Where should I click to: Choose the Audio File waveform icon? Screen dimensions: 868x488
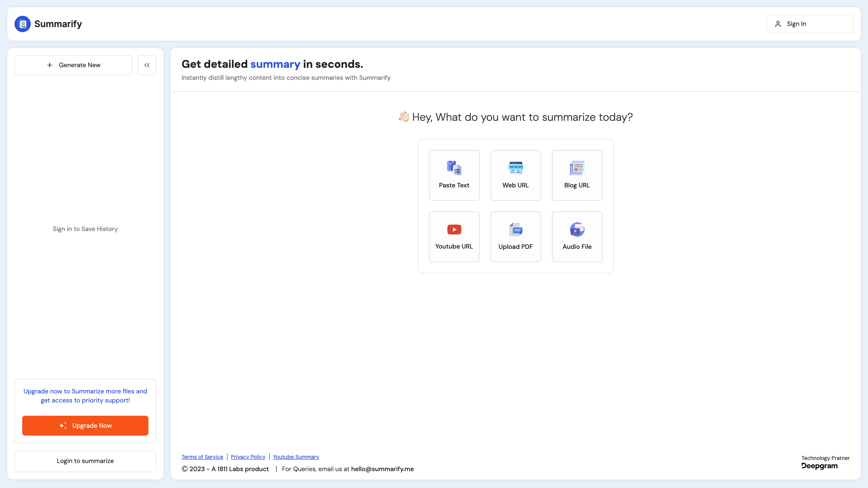(x=577, y=229)
